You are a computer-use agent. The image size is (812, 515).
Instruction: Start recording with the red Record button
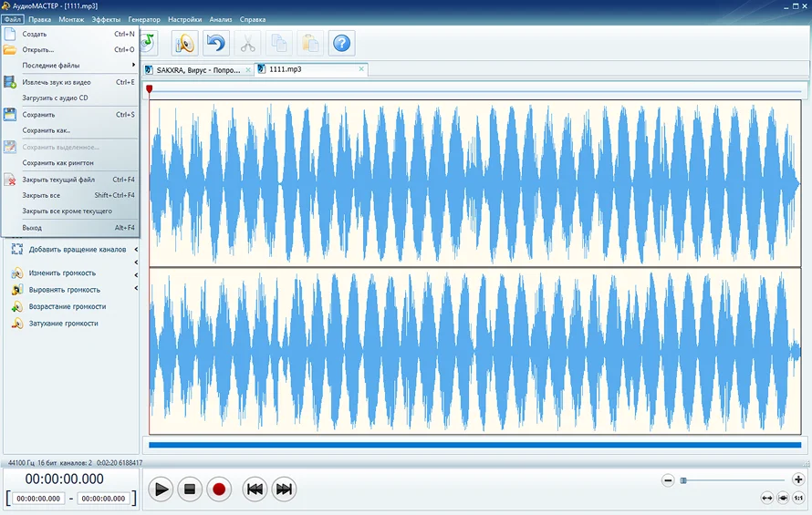(x=219, y=489)
